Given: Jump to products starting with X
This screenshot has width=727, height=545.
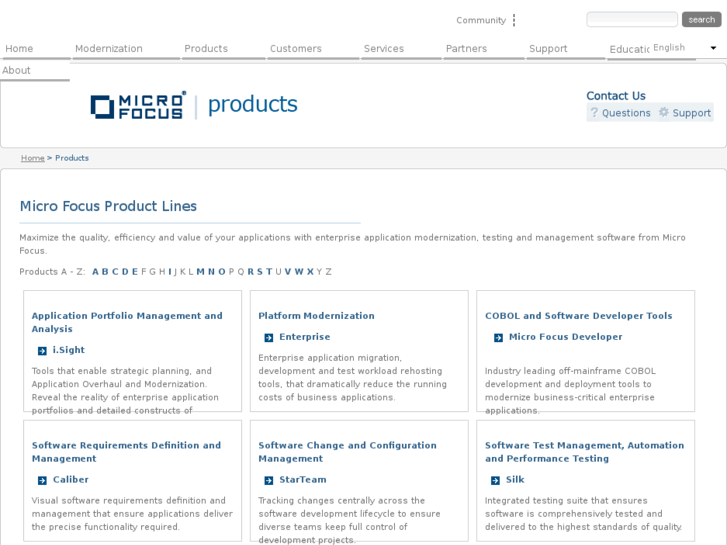Looking at the screenshot, I should click(x=310, y=272).
